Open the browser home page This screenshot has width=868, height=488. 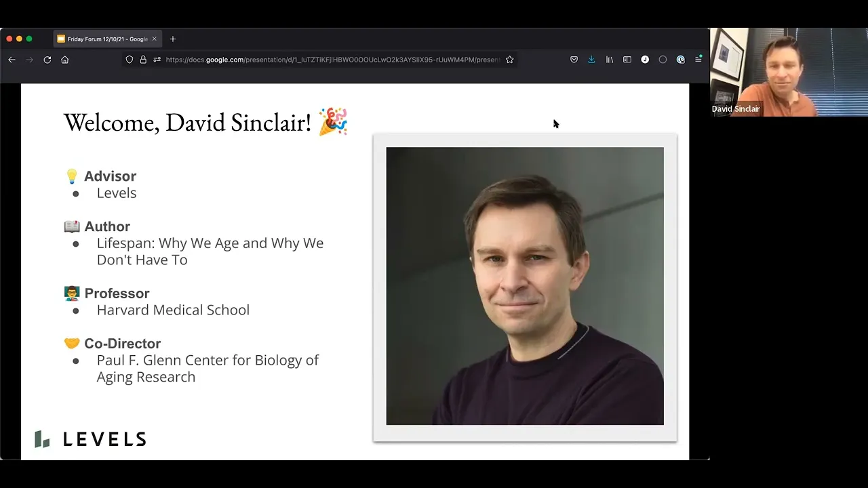65,60
